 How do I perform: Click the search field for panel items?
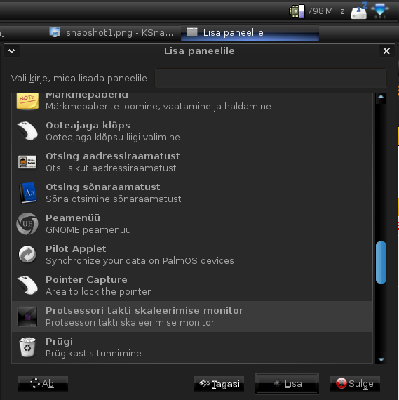coord(270,78)
